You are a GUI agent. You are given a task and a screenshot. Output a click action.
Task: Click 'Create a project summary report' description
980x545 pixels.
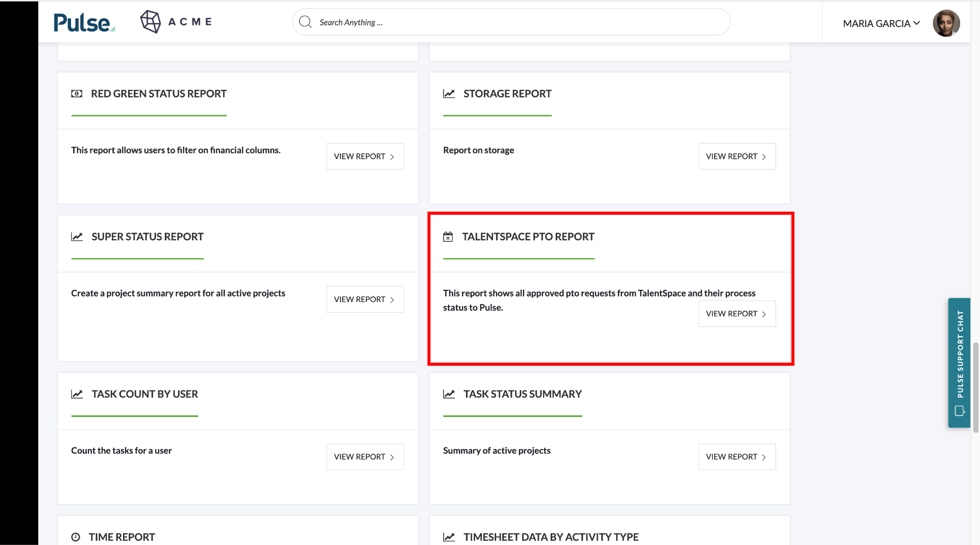(x=178, y=293)
